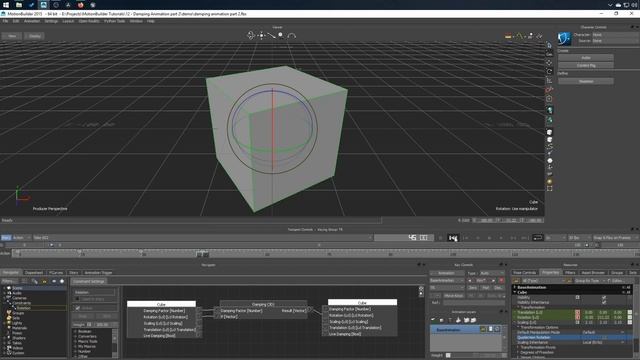The height and width of the screenshot is (360, 640).
Task: Select the Travelling pan tool in Viewer
Action: (x=261, y=36)
